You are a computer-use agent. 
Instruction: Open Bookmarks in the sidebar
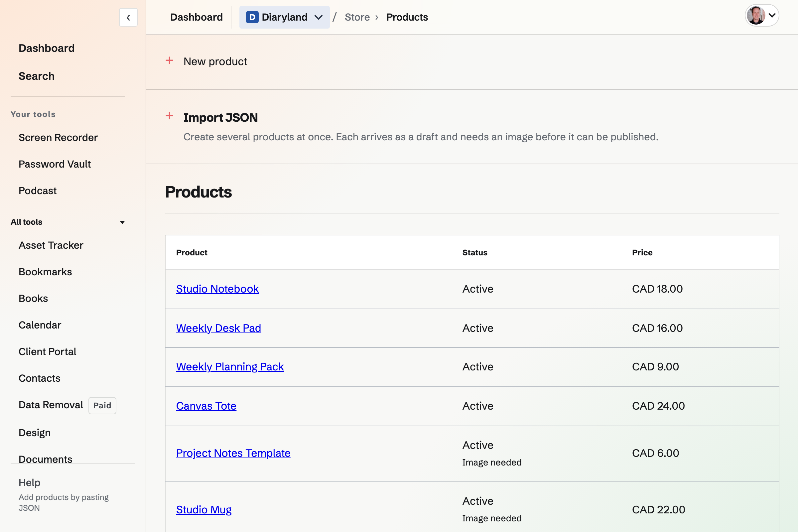click(45, 272)
